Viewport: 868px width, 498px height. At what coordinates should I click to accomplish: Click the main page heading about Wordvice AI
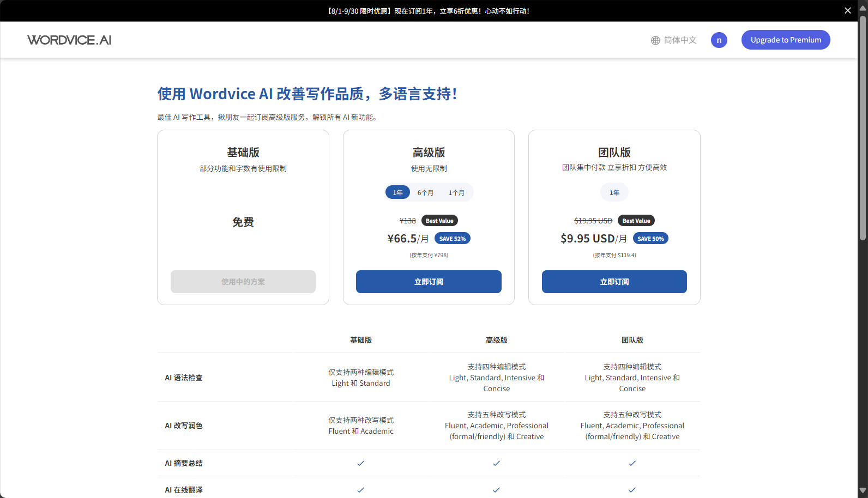(307, 94)
